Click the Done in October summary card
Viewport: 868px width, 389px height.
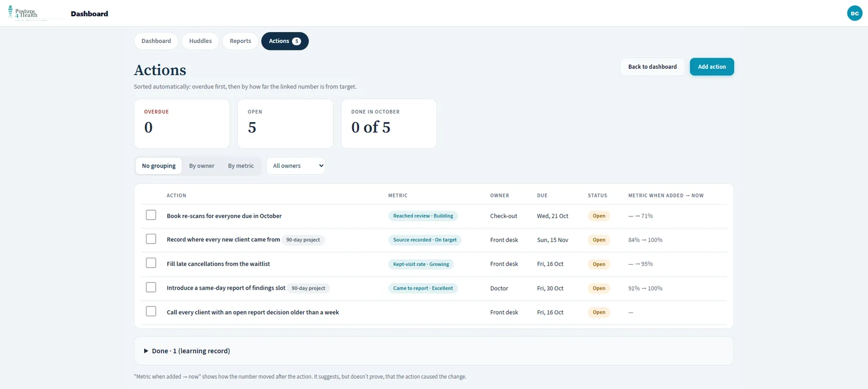389,124
